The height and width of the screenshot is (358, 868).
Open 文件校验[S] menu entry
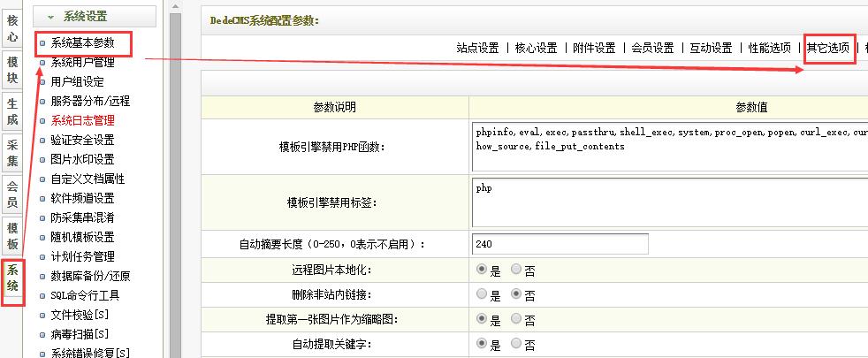coord(80,315)
